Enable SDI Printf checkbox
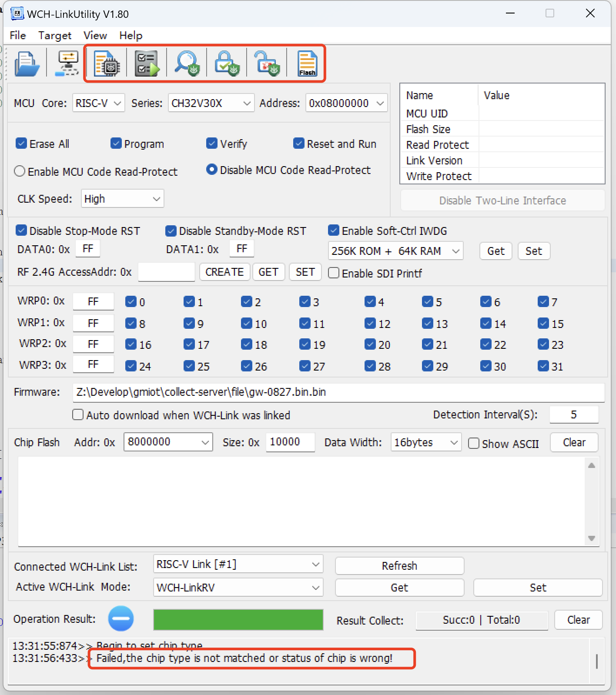The image size is (616, 695). click(334, 273)
